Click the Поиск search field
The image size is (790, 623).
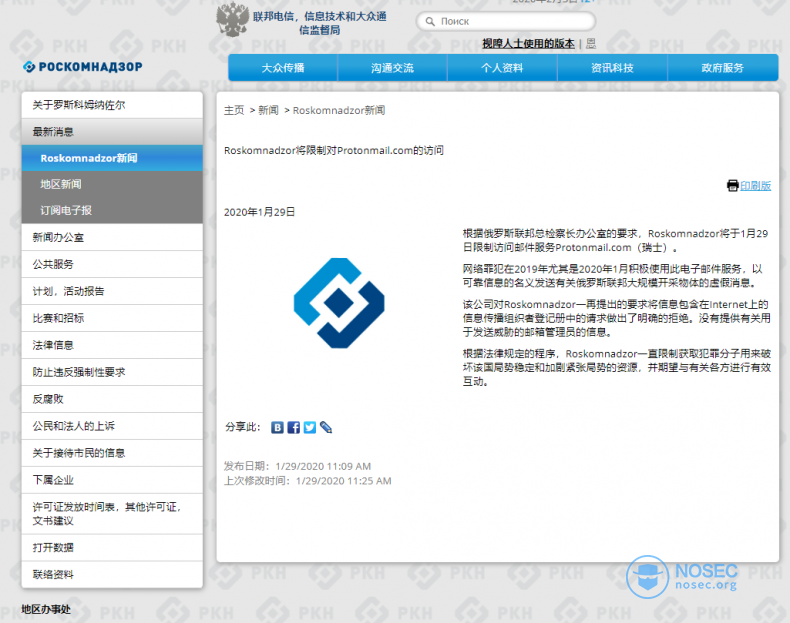(x=506, y=21)
